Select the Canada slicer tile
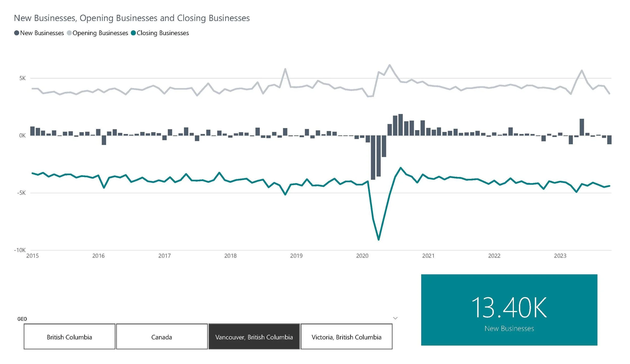This screenshot has height=364, width=630. pos(162,337)
